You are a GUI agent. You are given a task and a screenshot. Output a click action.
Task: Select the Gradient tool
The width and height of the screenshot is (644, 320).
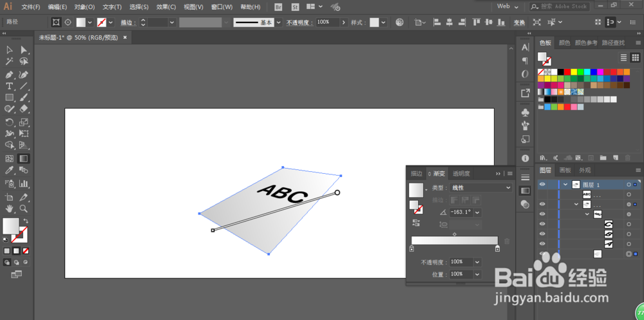point(24,158)
